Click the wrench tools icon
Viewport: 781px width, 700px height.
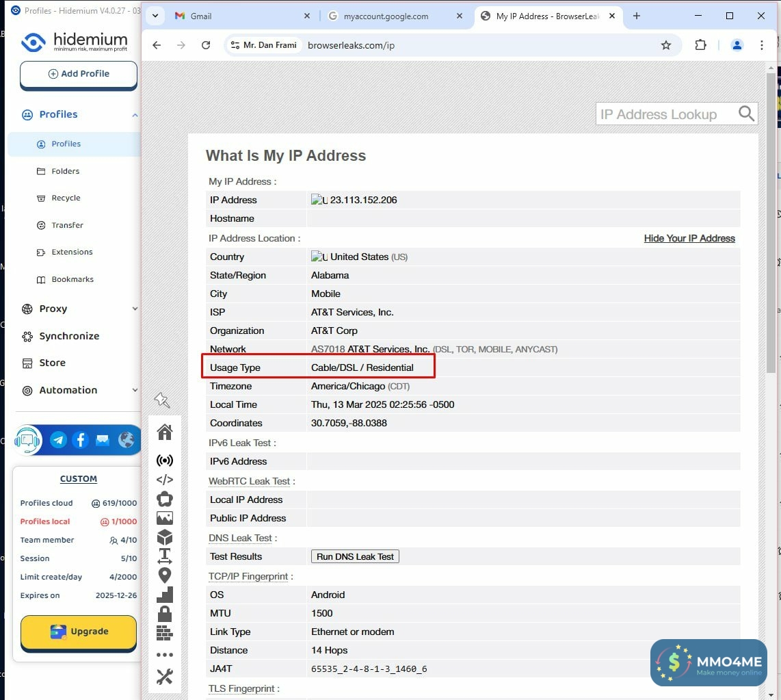coord(164,677)
